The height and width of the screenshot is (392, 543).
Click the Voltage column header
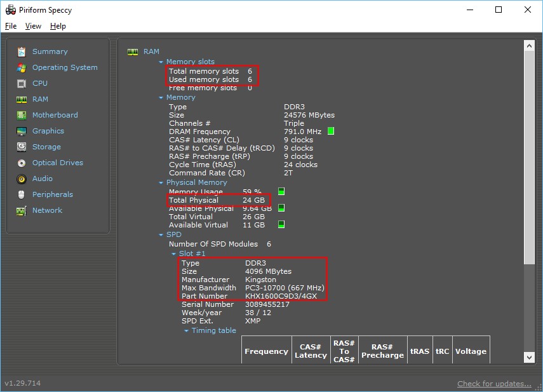[x=471, y=351]
